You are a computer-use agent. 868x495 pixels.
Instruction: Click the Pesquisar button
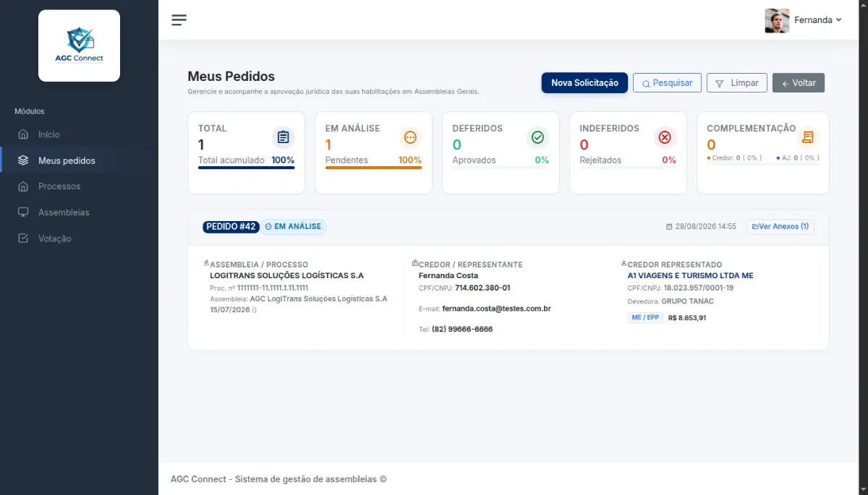click(667, 83)
